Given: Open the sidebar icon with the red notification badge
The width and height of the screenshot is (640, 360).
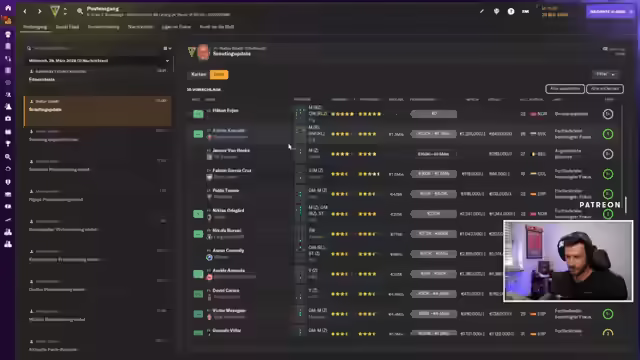Looking at the screenshot, I should point(7,20).
